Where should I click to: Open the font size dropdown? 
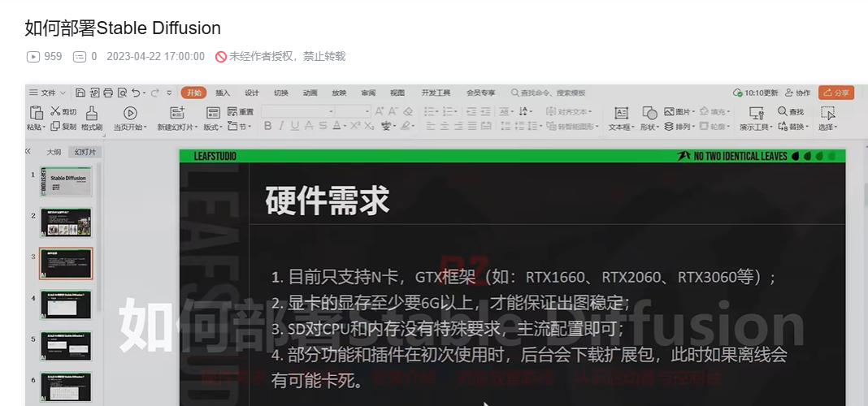point(367,111)
